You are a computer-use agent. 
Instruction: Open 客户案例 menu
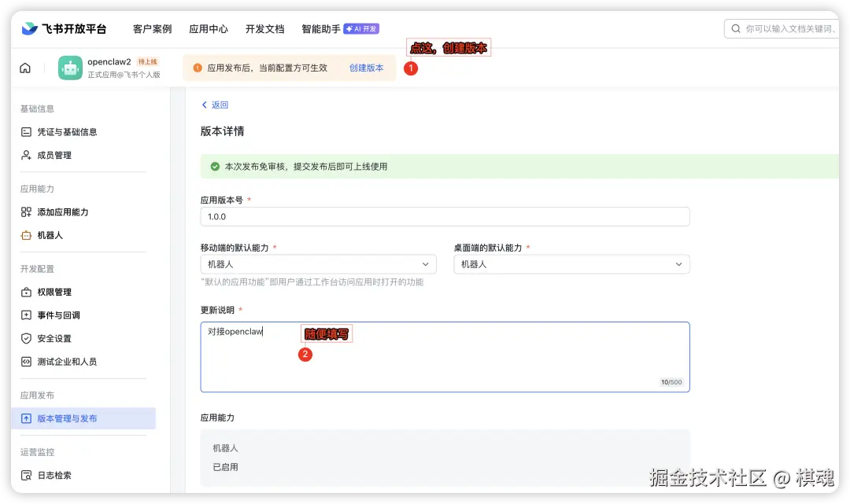(153, 28)
